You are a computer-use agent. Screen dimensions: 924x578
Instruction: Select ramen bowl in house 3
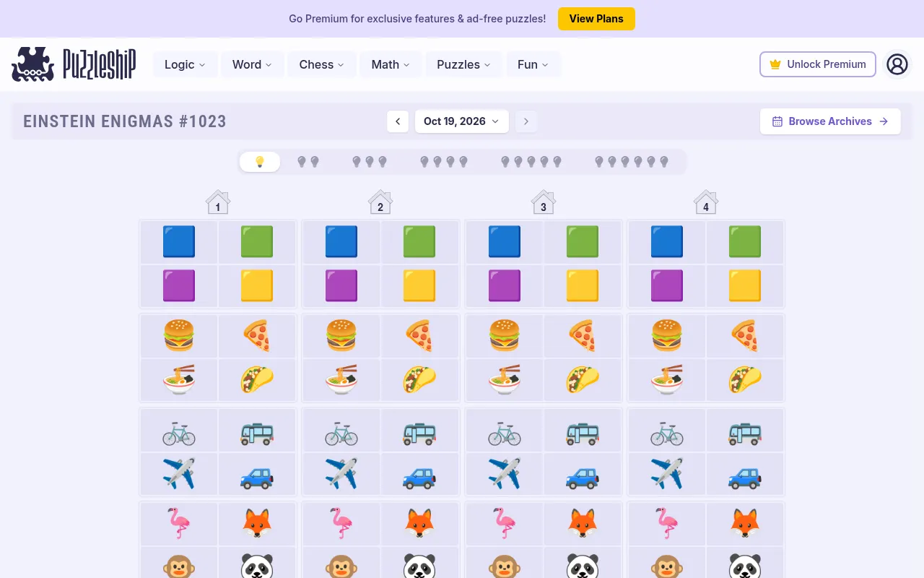pos(505,380)
